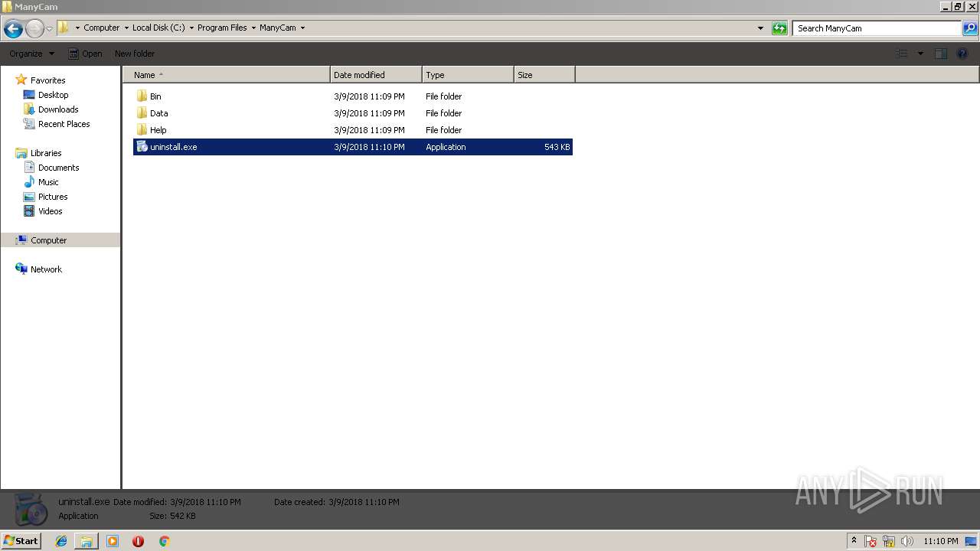Open the recent pages dropdown arrow

pyautogui.click(x=49, y=29)
